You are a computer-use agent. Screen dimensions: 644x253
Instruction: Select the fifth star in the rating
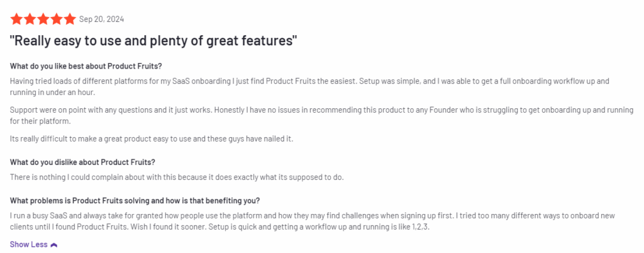pos(70,19)
